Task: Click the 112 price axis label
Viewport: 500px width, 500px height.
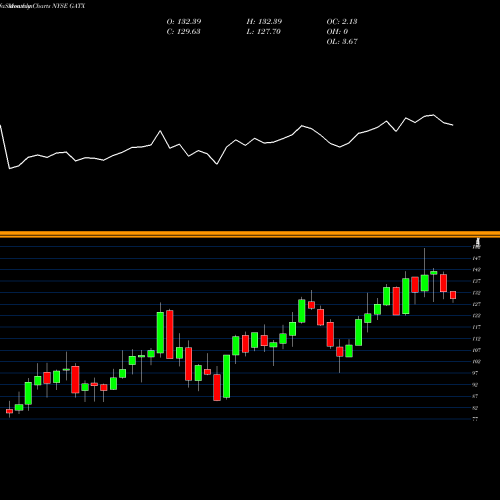Action: coord(476,339)
